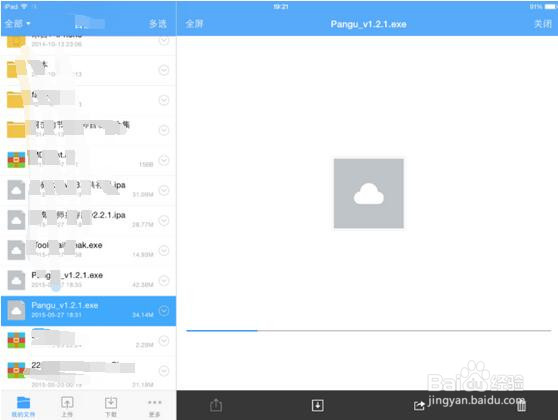558x420 pixels.
Task: Click cloud file icon of 31.06M ipa
Action: coord(16,190)
